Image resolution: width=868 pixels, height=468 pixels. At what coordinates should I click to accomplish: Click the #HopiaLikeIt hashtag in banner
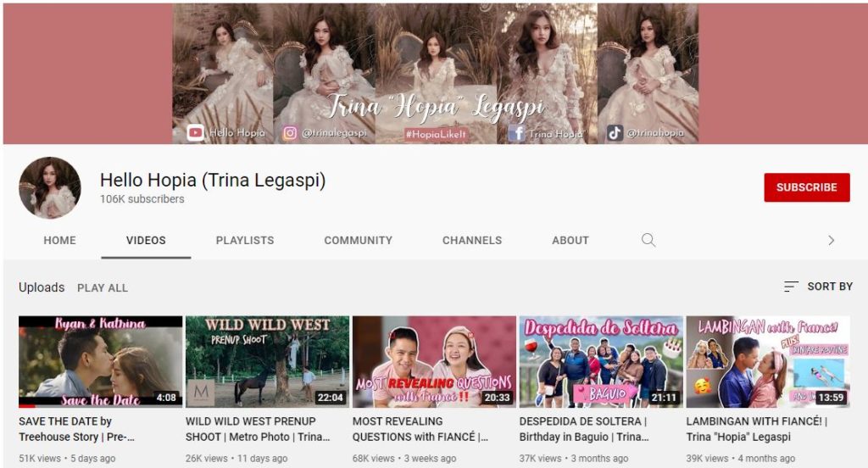click(436, 134)
